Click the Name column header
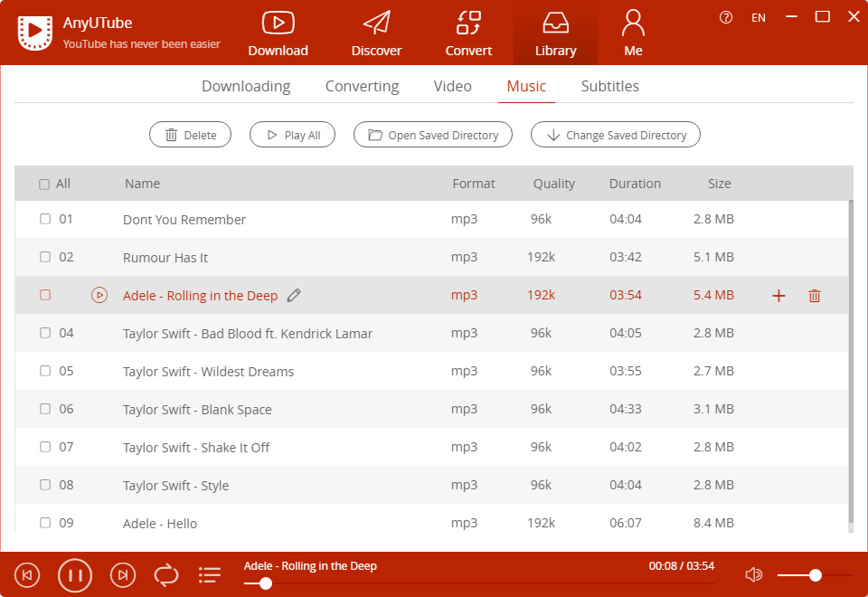 point(142,184)
